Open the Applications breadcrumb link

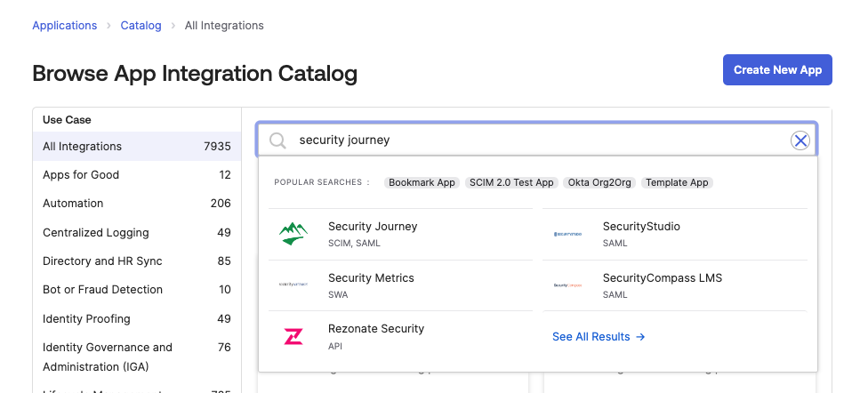65,26
